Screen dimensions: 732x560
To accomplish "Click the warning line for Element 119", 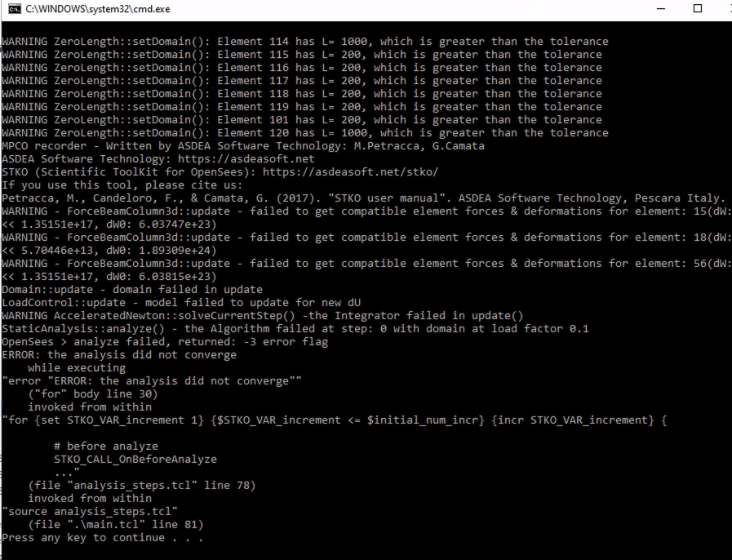I will [302, 107].
